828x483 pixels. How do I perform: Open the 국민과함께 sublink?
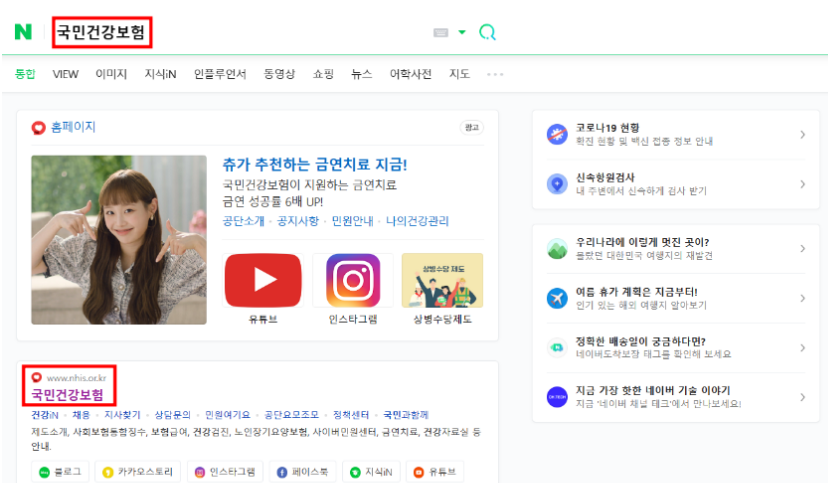click(406, 415)
